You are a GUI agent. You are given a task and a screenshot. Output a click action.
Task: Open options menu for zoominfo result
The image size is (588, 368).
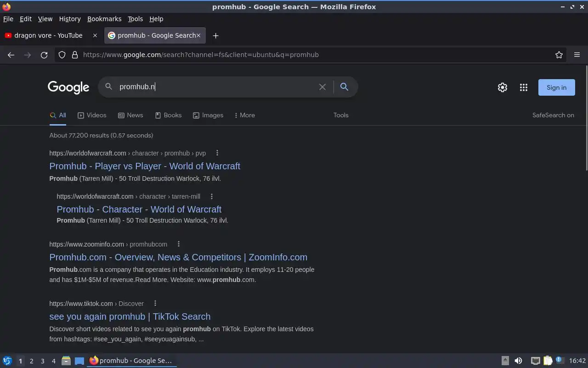coord(179,244)
